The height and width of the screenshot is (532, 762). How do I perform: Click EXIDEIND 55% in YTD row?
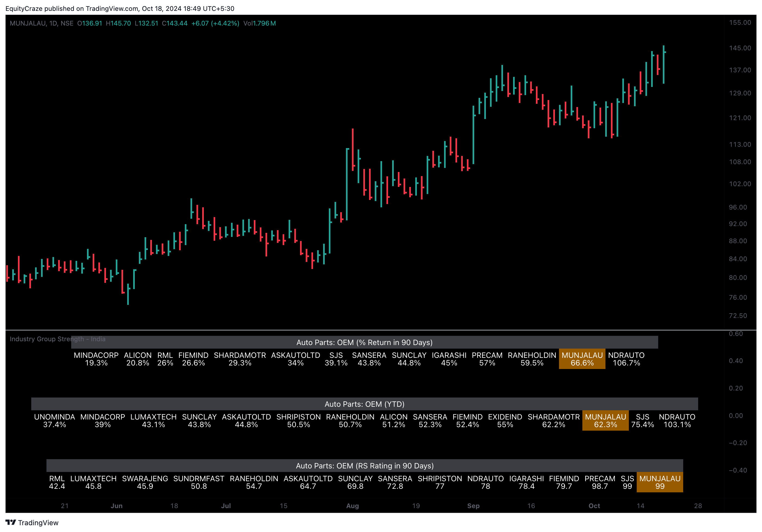pyautogui.click(x=505, y=421)
